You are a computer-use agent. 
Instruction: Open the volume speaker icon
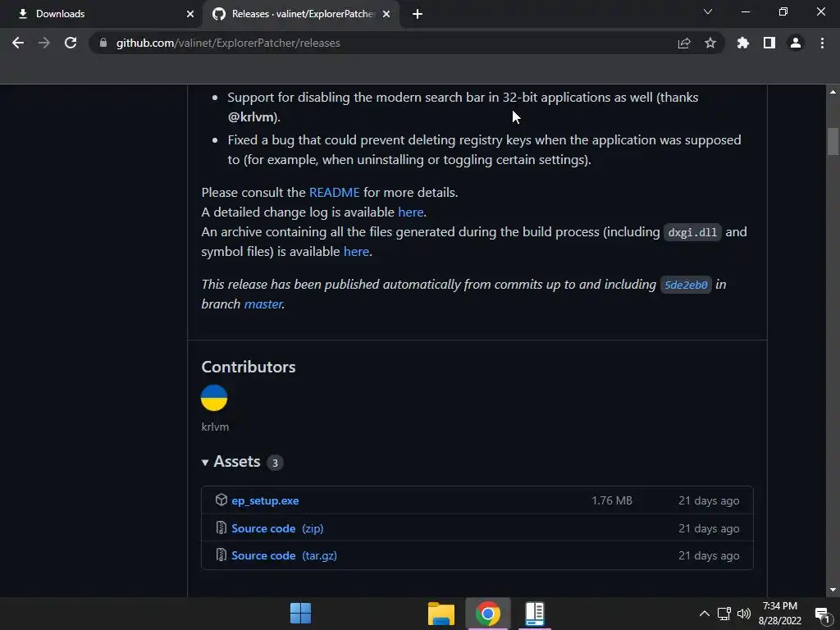pyautogui.click(x=744, y=614)
